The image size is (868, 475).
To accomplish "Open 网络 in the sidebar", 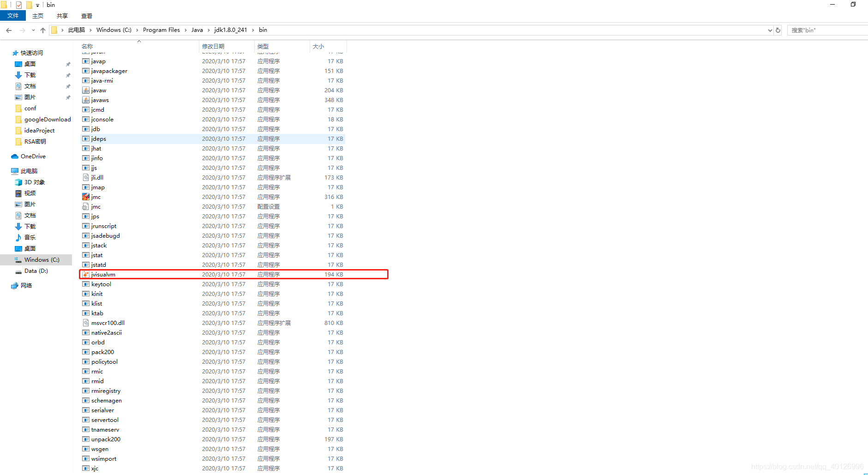I will [x=21, y=286].
